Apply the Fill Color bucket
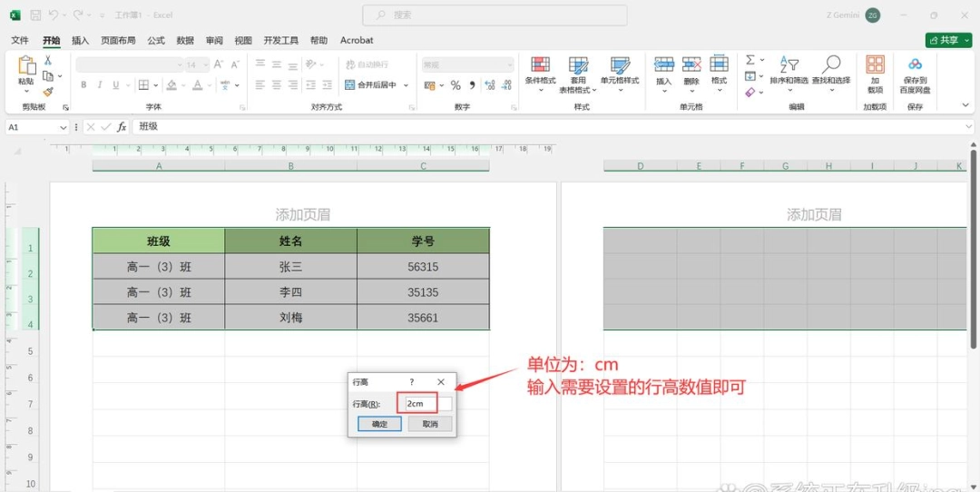This screenshot has width=980, height=492. pos(171,85)
